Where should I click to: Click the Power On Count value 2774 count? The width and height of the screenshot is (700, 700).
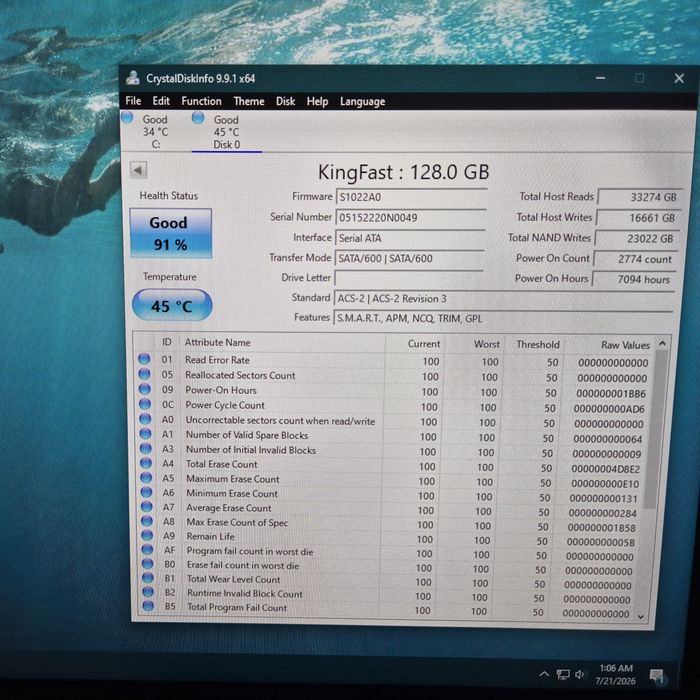coord(635,259)
